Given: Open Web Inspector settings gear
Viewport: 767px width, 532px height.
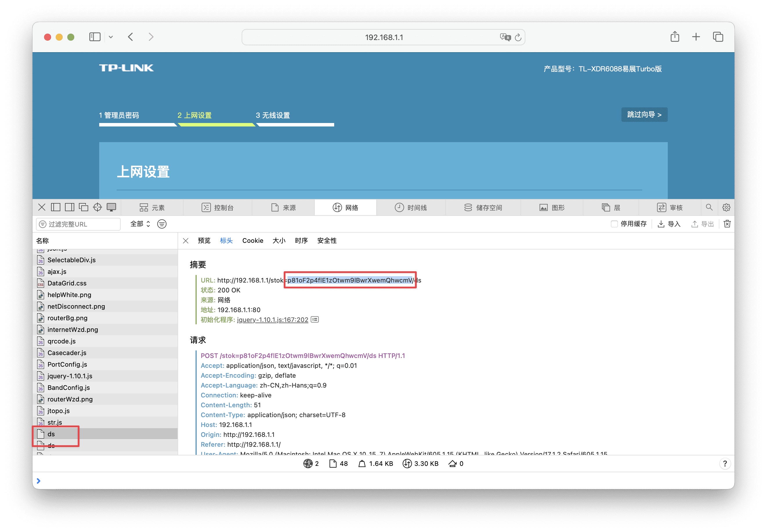Looking at the screenshot, I should pos(726,207).
